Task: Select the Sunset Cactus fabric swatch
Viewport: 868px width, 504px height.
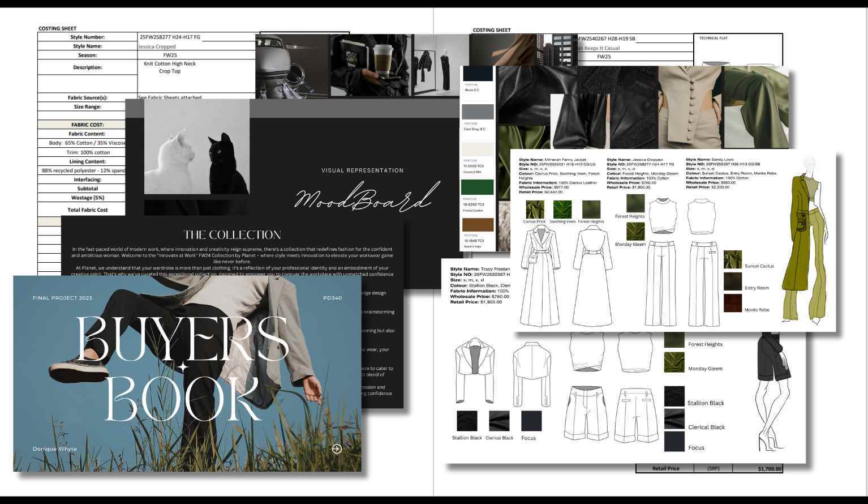Action: [x=733, y=260]
